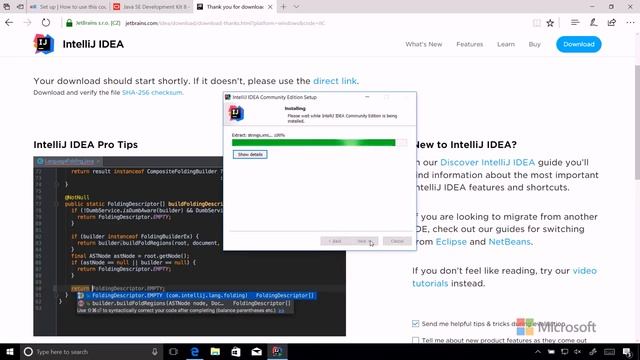
Task: Open the SHA-256 checksum link
Action: click(152, 93)
